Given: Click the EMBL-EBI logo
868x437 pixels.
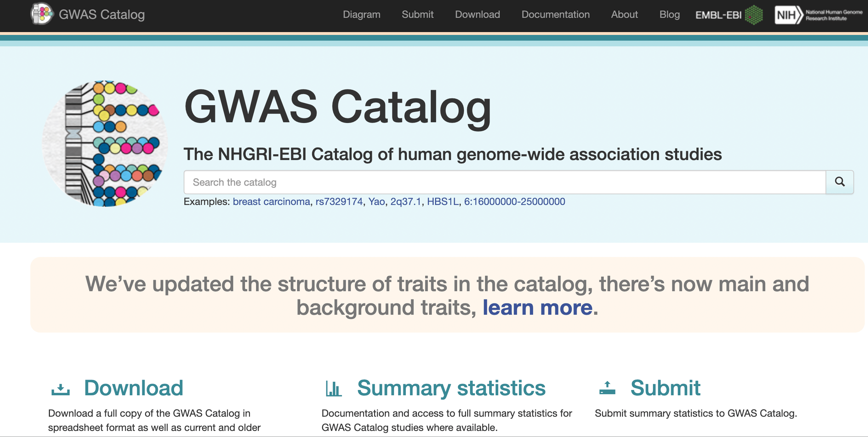Looking at the screenshot, I should tap(729, 15).
